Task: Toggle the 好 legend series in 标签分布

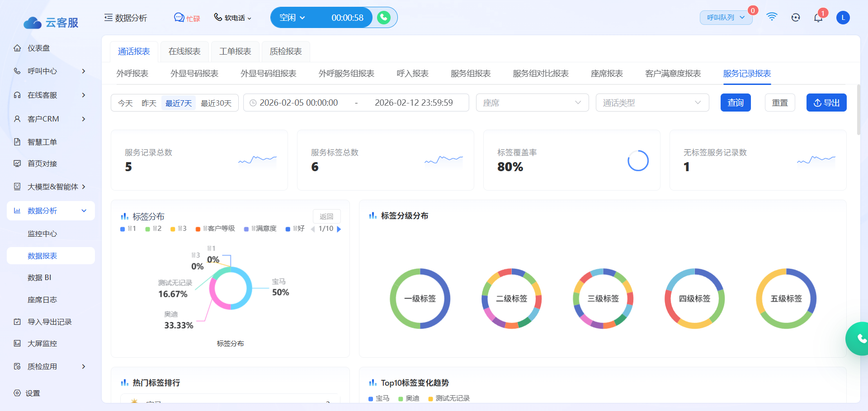Action: coord(295,229)
